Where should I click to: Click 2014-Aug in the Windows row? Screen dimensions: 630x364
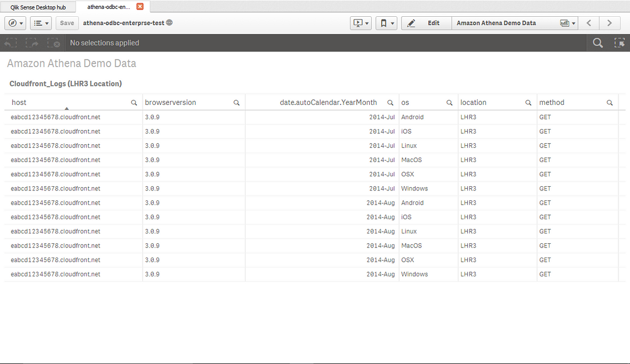click(x=381, y=274)
